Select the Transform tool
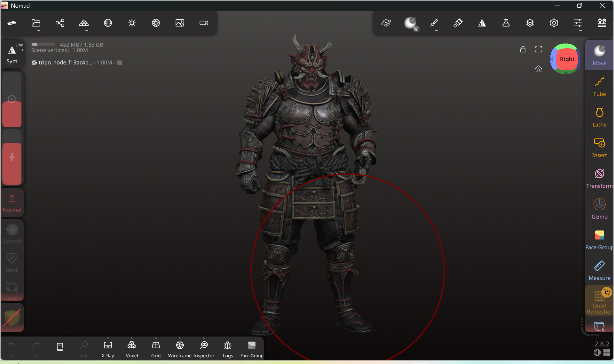Image resolution: width=614 pixels, height=364 pixels. click(599, 178)
